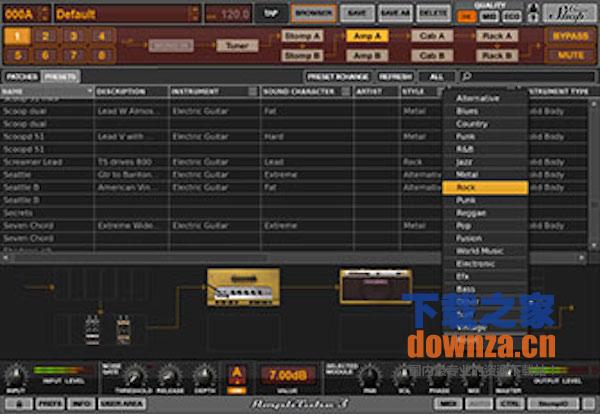Open the Amp B module
This screenshot has height=414, width=600.
click(x=367, y=55)
